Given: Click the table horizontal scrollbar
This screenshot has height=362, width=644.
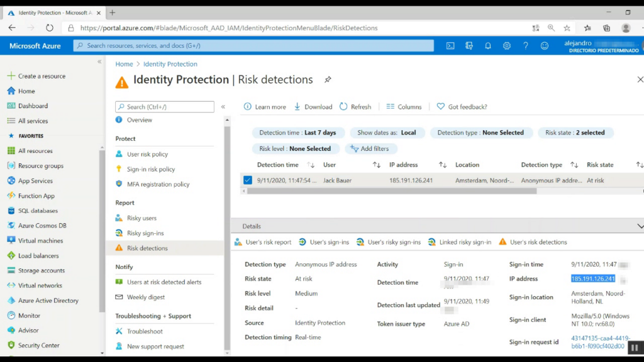Looking at the screenshot, I should pos(392,191).
